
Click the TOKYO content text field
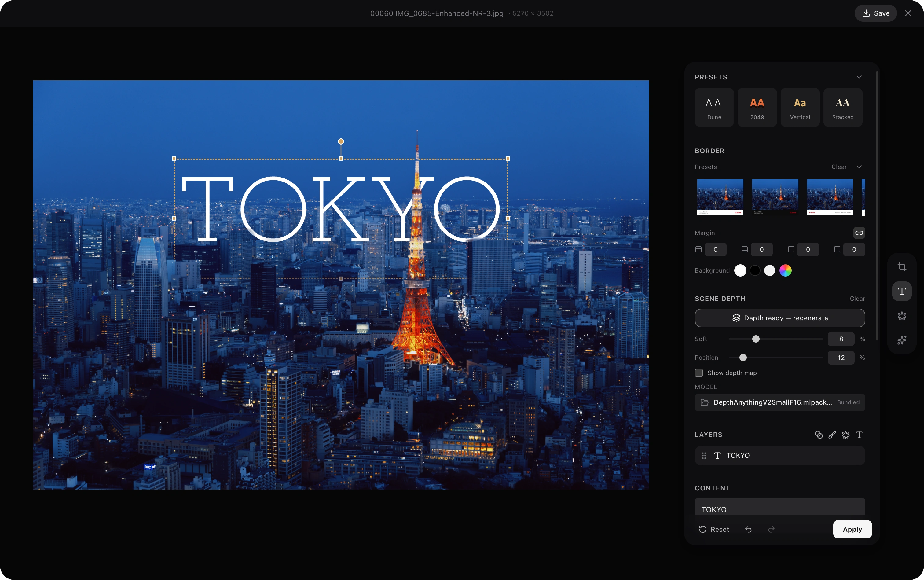point(780,507)
